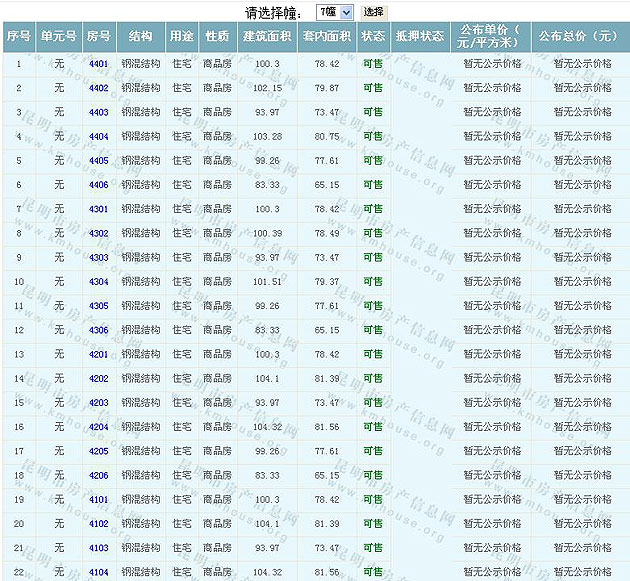Image resolution: width=630 pixels, height=581 pixels.
Task: Click the 抵押状态 column header
Action: pos(419,36)
